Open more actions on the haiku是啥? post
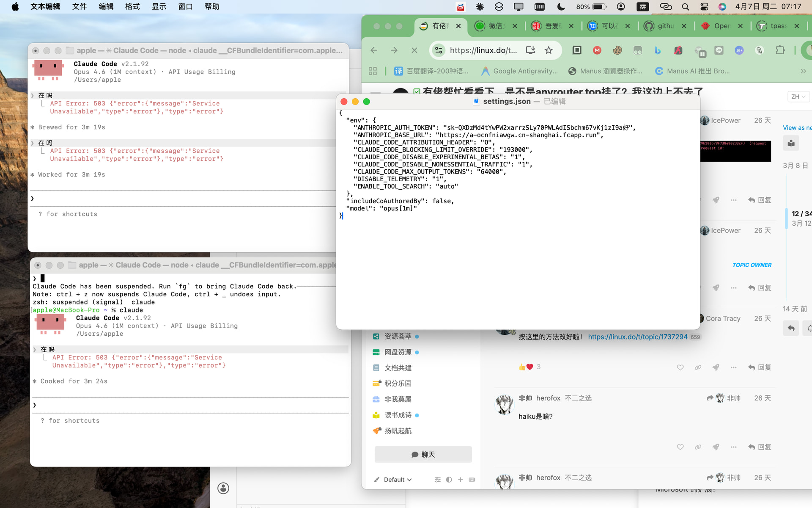The width and height of the screenshot is (812, 508). (x=733, y=447)
